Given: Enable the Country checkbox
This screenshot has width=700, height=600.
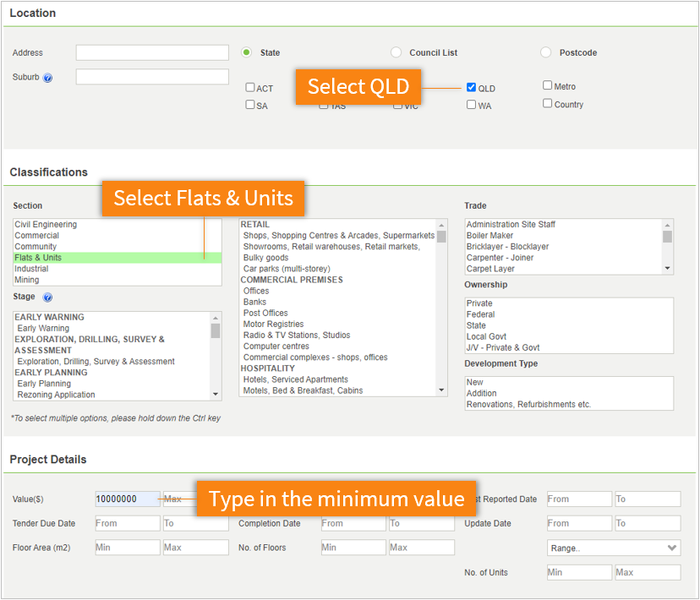Looking at the screenshot, I should pyautogui.click(x=547, y=103).
